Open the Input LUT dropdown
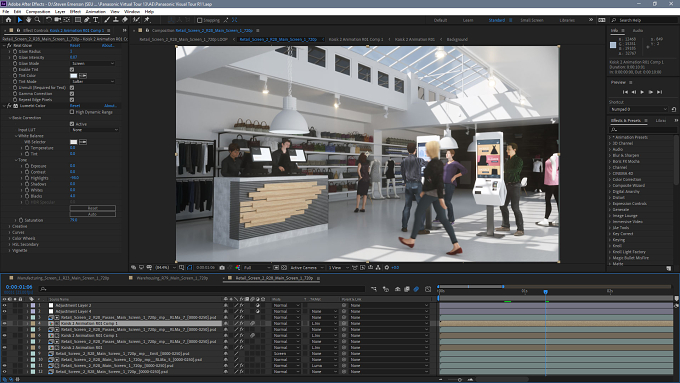680x383 pixels. (x=95, y=130)
